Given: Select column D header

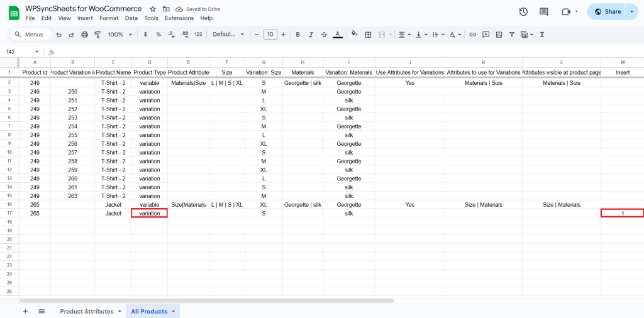Looking at the screenshot, I should (x=150, y=62).
